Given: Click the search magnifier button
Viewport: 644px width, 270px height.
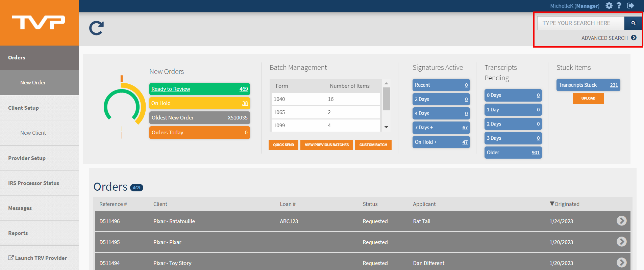Looking at the screenshot, I should [633, 23].
